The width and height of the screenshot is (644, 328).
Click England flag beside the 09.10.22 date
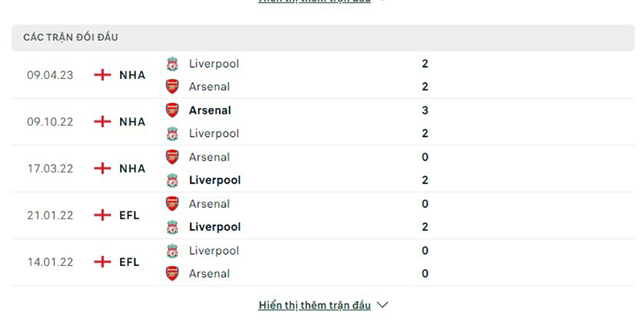(x=102, y=122)
